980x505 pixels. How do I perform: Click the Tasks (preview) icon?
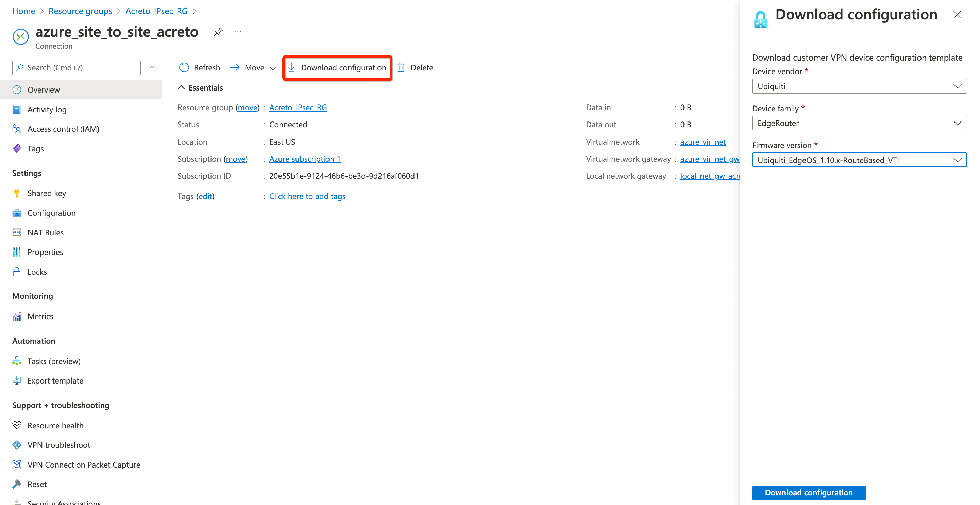click(x=17, y=361)
